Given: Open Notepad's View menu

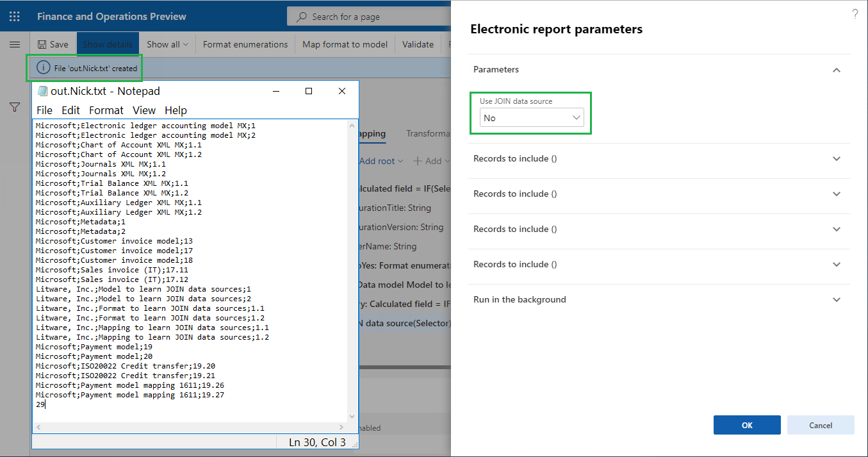Looking at the screenshot, I should [143, 110].
